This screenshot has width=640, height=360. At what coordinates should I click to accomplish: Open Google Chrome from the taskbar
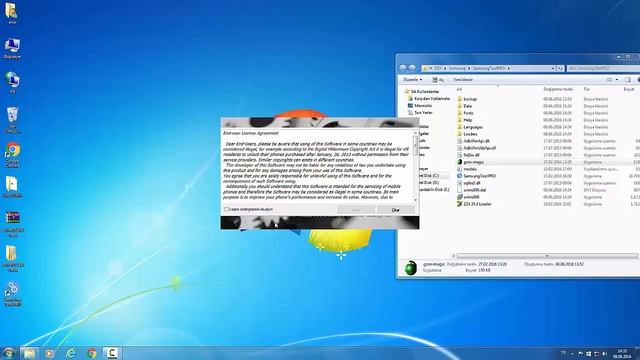tap(92, 353)
